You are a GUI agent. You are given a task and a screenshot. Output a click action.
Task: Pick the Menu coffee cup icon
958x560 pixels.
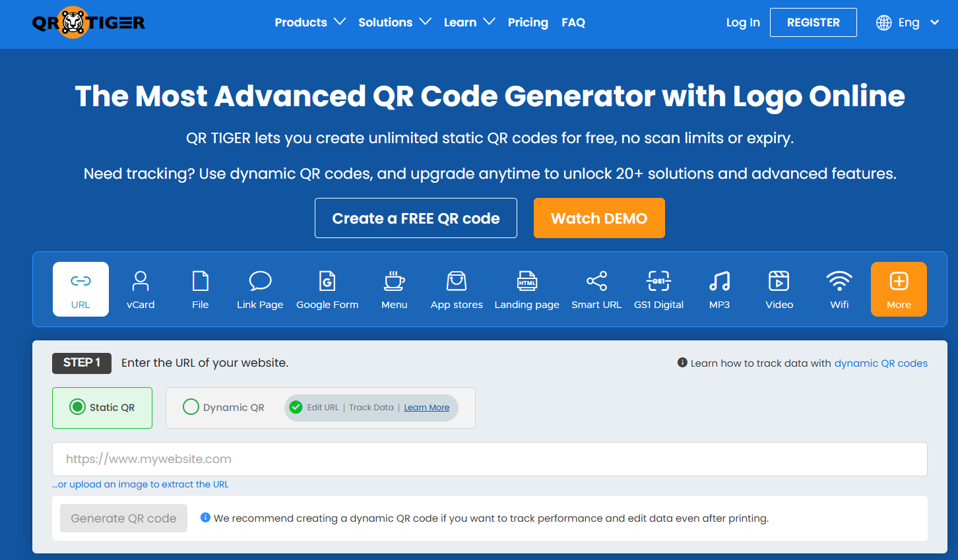[395, 282]
